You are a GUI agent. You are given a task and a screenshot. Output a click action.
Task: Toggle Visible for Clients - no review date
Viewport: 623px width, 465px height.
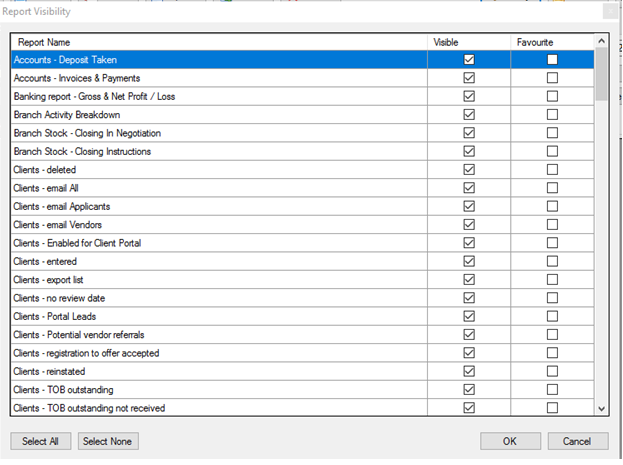(x=469, y=298)
